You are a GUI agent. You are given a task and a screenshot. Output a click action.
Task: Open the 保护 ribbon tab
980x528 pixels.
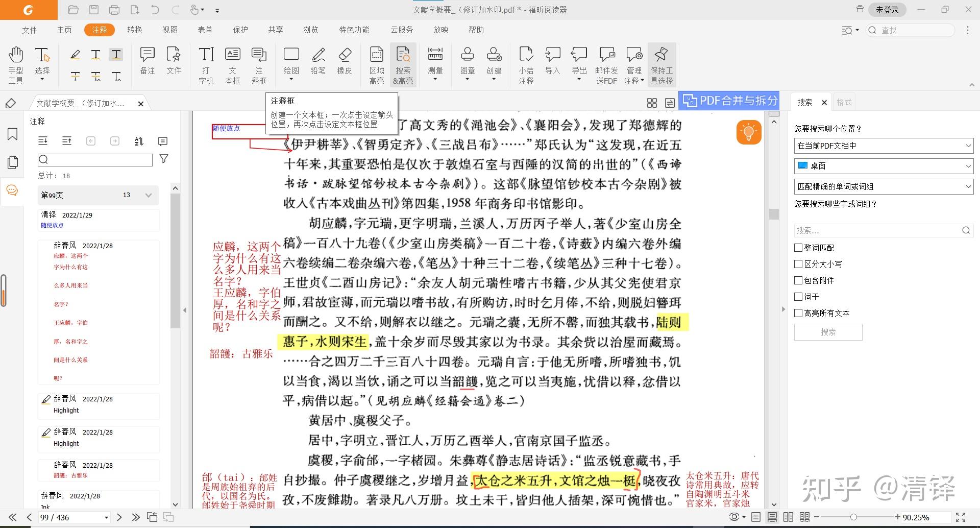pyautogui.click(x=240, y=30)
